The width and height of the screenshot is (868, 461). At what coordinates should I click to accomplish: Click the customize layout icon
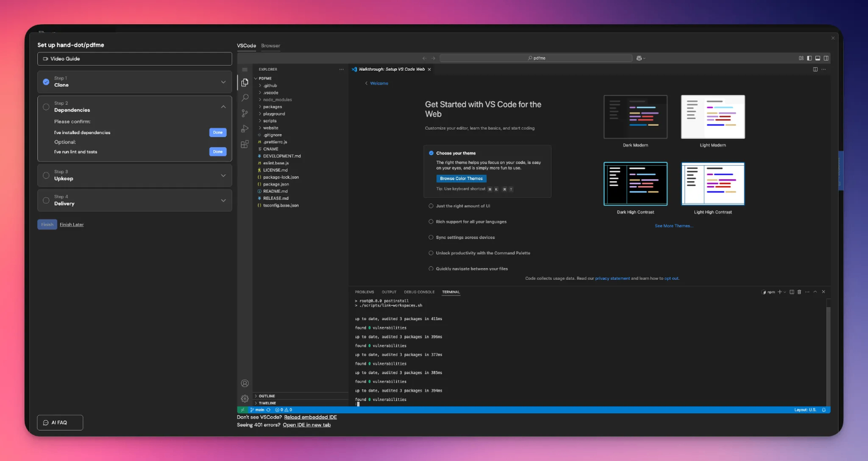[x=800, y=58]
